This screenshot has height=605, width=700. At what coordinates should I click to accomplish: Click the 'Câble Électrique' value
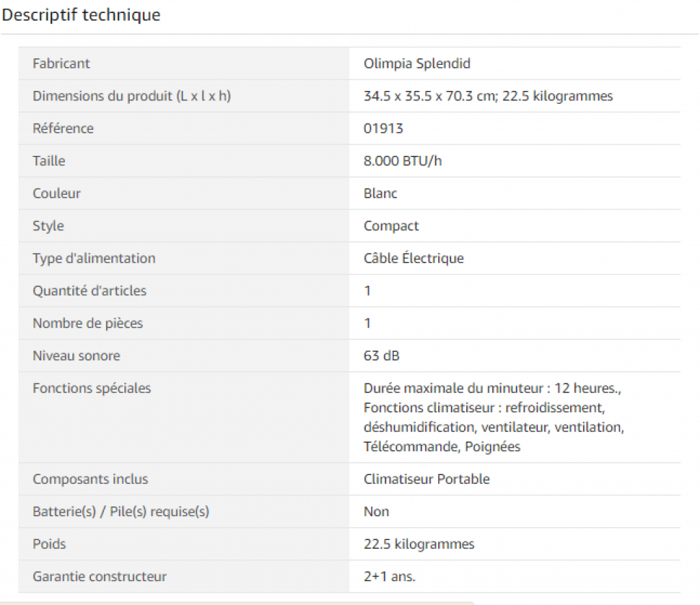coord(414,258)
